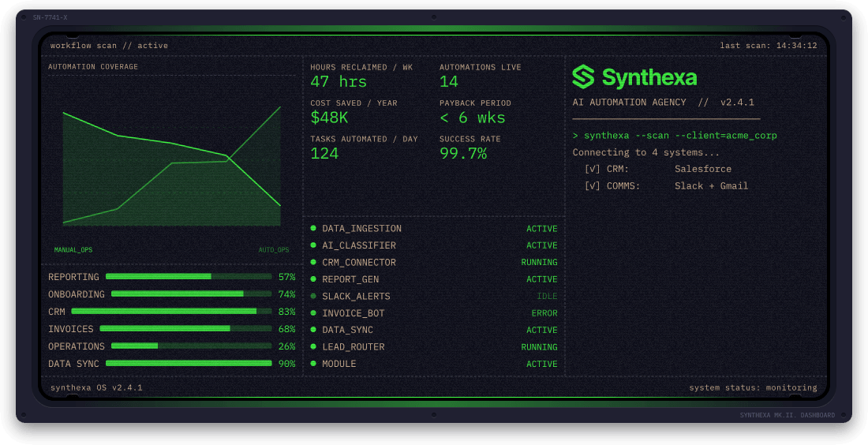Screen dimensions: 868x445
Task: Click the ERROR status of INVOICE_BOT
Action: pos(544,313)
